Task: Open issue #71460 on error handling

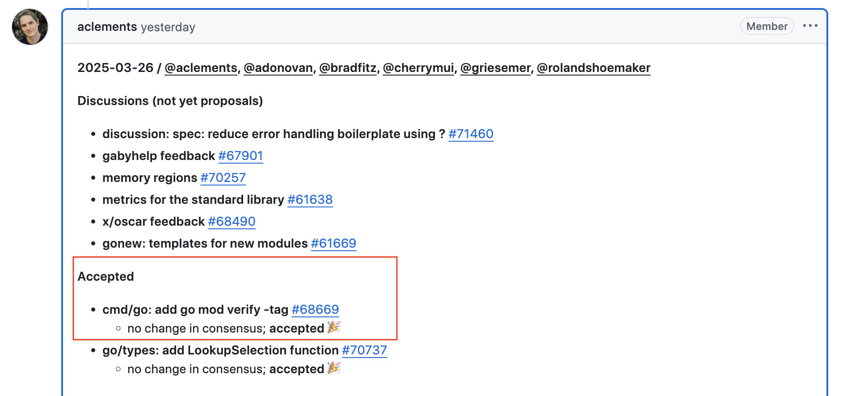Action: pos(471,134)
